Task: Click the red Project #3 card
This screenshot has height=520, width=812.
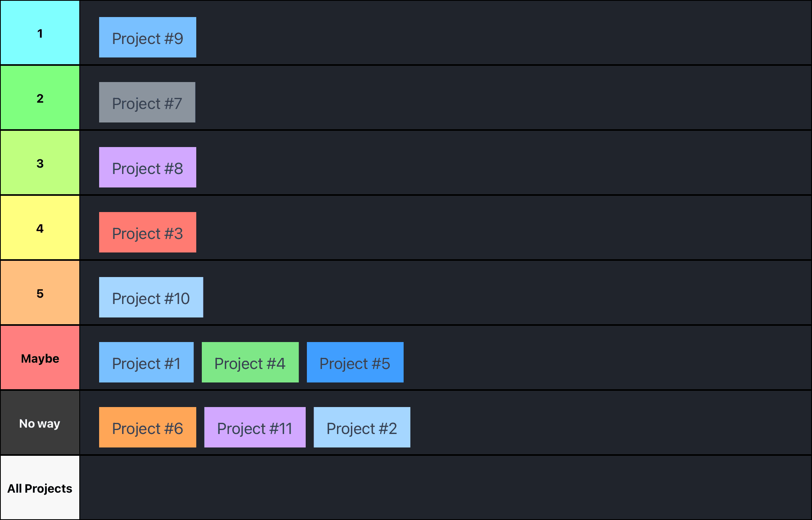Action: coord(147,232)
